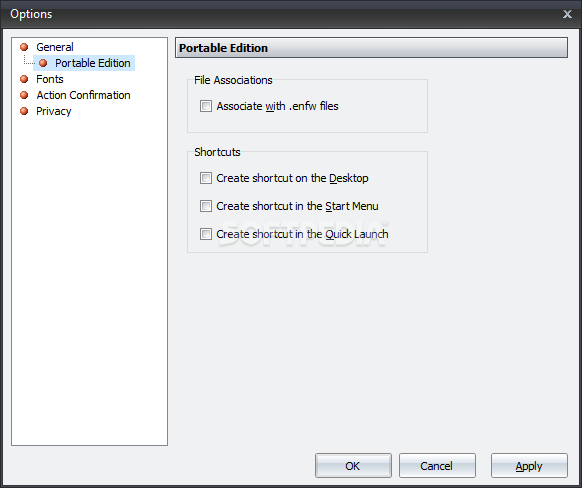The image size is (582, 488).
Task: Tick Create shortcut on the Desktop
Action: (x=206, y=178)
